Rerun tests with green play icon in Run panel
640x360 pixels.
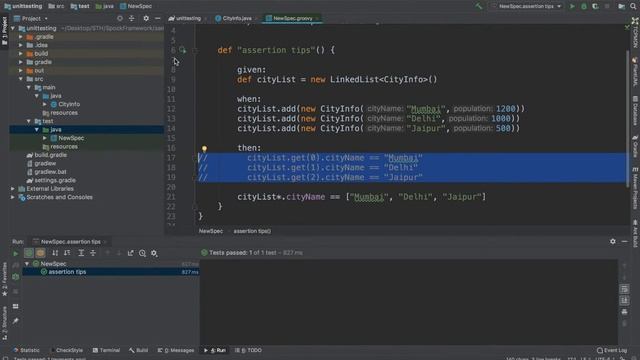16,253
